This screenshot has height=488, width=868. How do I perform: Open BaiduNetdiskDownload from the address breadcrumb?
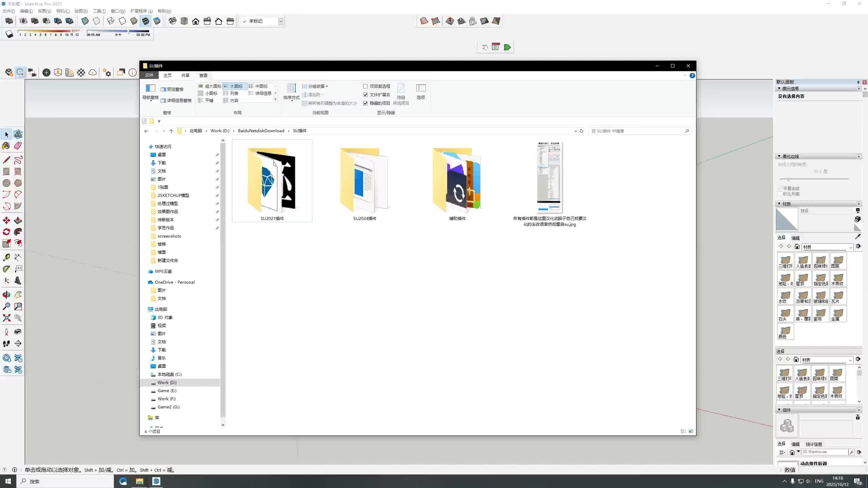tap(260, 130)
